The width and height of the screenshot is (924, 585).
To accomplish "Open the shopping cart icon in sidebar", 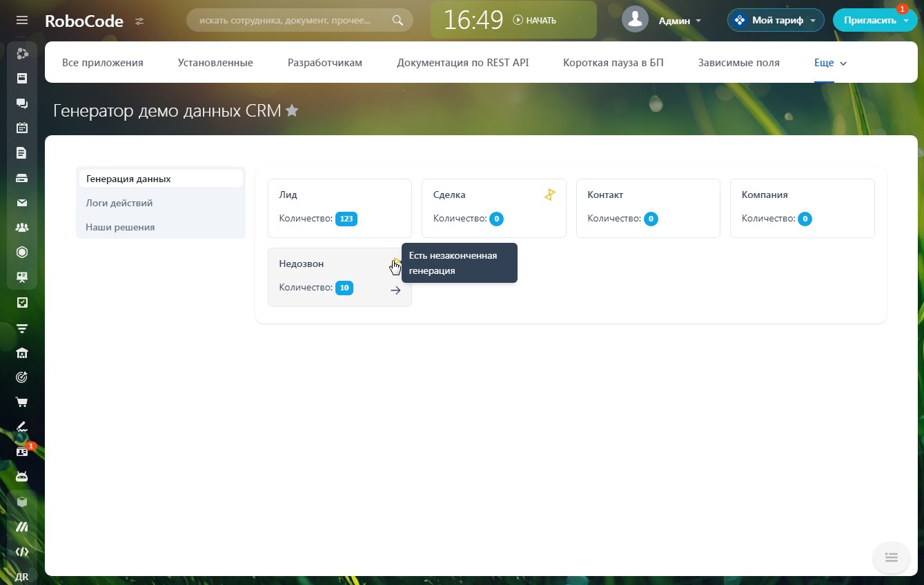I will 22,402.
